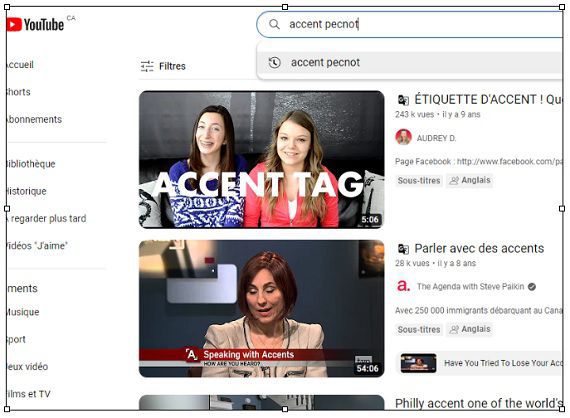Click Anglais badge under AUDREY D. video
The width and height of the screenshot is (570, 418).
(x=470, y=180)
